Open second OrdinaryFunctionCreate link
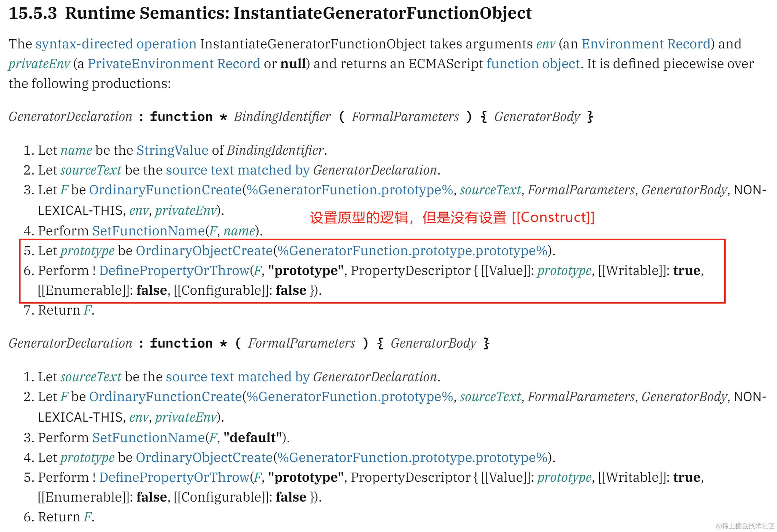Screen dimensions: 777x532 [165, 397]
